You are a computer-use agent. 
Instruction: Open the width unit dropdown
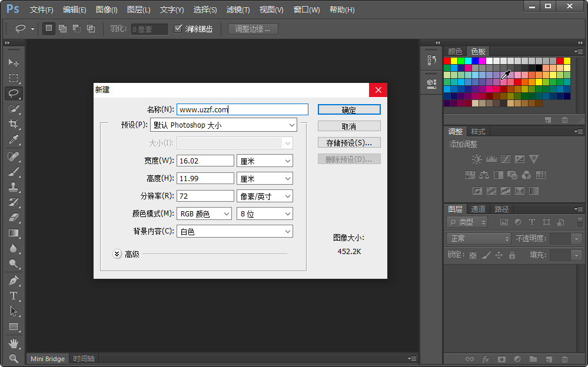point(265,161)
